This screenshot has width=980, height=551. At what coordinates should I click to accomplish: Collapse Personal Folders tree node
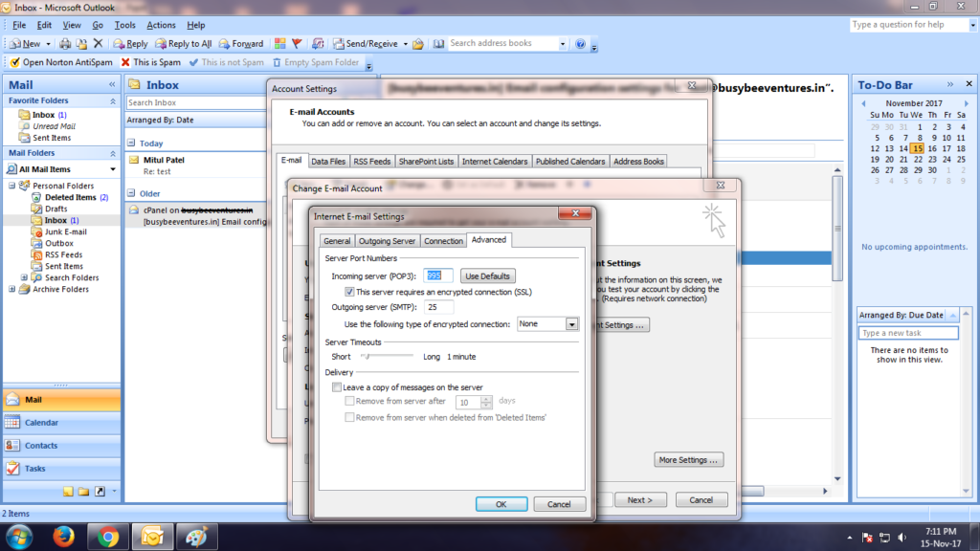click(11, 186)
